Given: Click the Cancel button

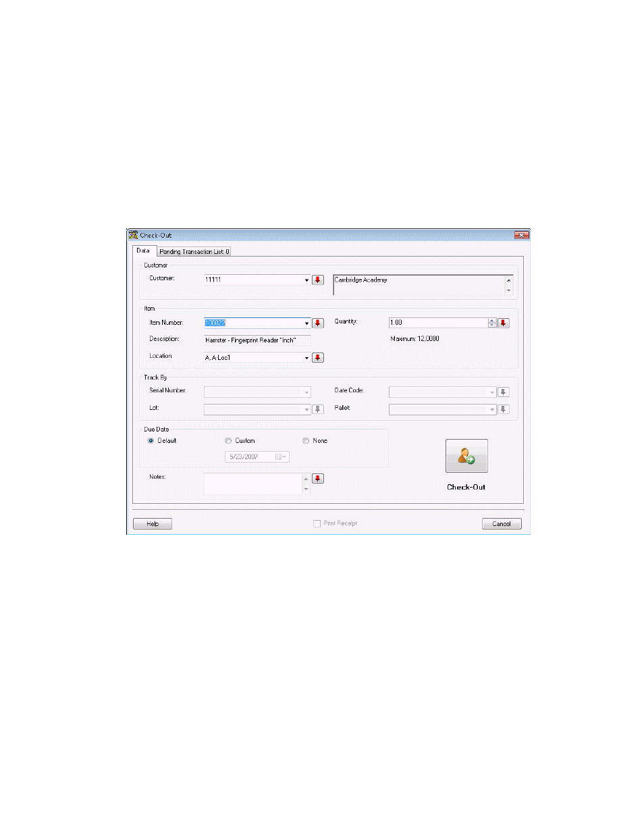Looking at the screenshot, I should tap(502, 523).
